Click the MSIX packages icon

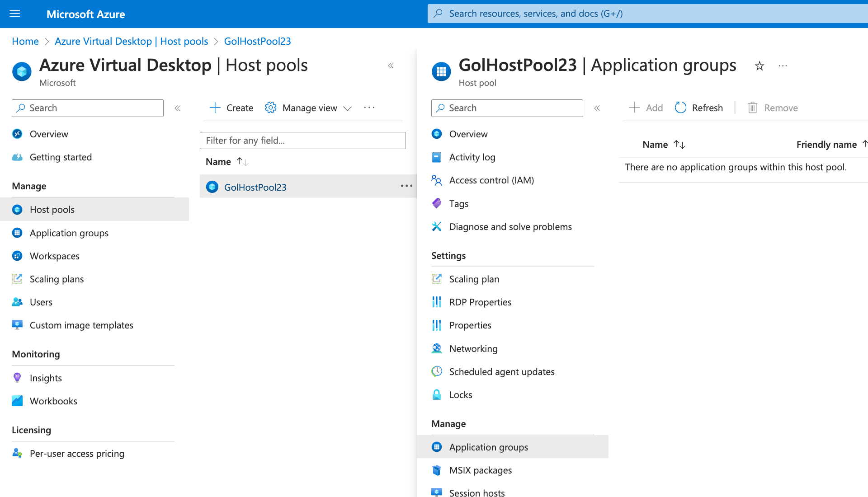tap(437, 470)
